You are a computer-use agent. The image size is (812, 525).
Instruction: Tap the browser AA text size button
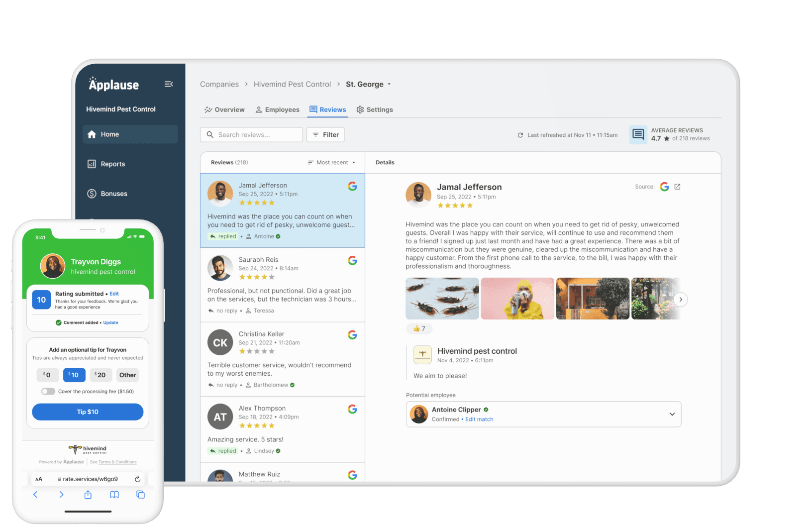tap(39, 479)
